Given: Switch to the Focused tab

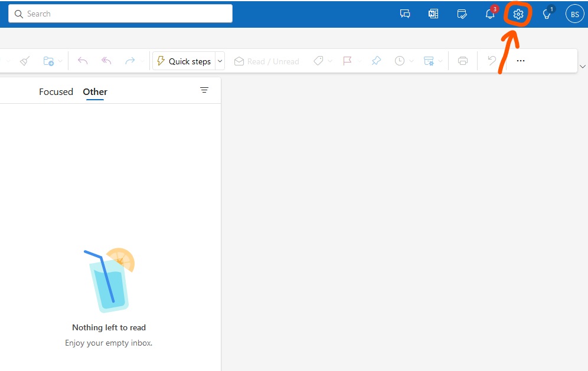Looking at the screenshot, I should click(56, 91).
